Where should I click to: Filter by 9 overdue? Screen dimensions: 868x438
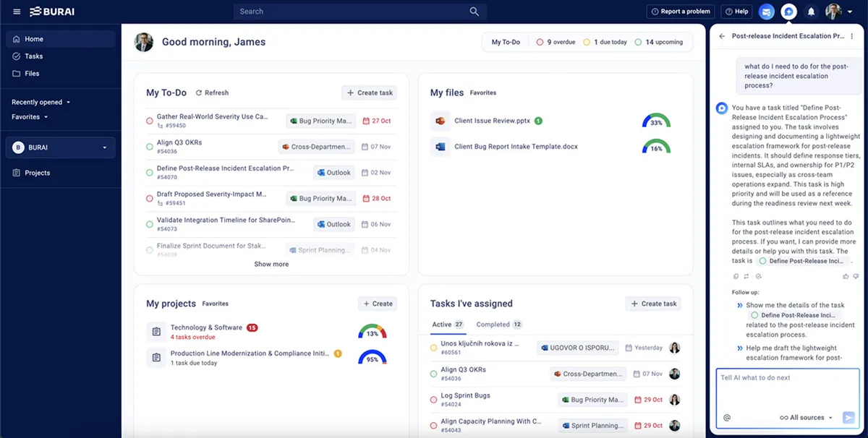pyautogui.click(x=556, y=42)
